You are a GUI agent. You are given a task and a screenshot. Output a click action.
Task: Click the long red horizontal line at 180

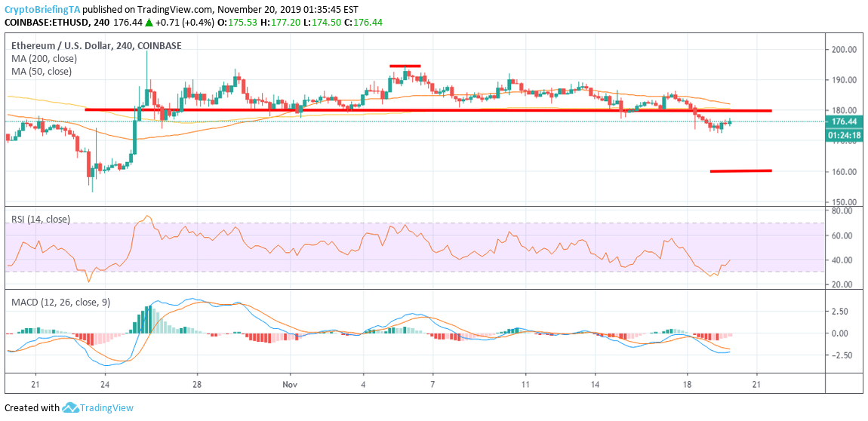[428, 110]
